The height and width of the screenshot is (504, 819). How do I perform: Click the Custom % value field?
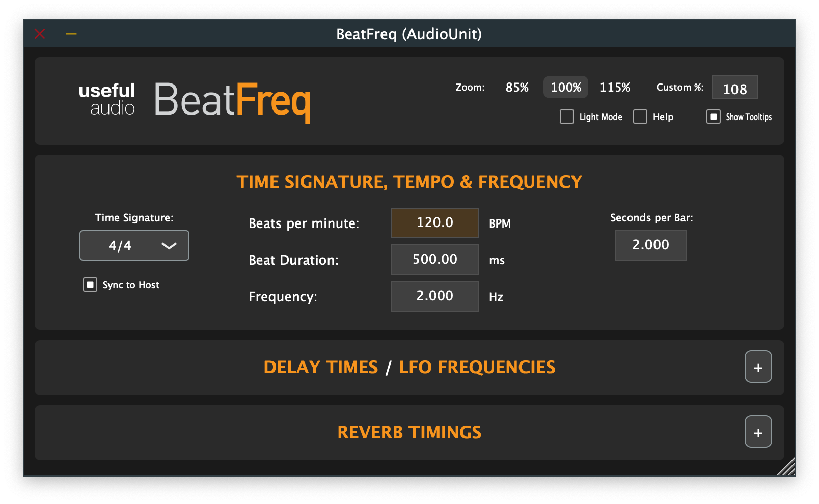click(734, 87)
